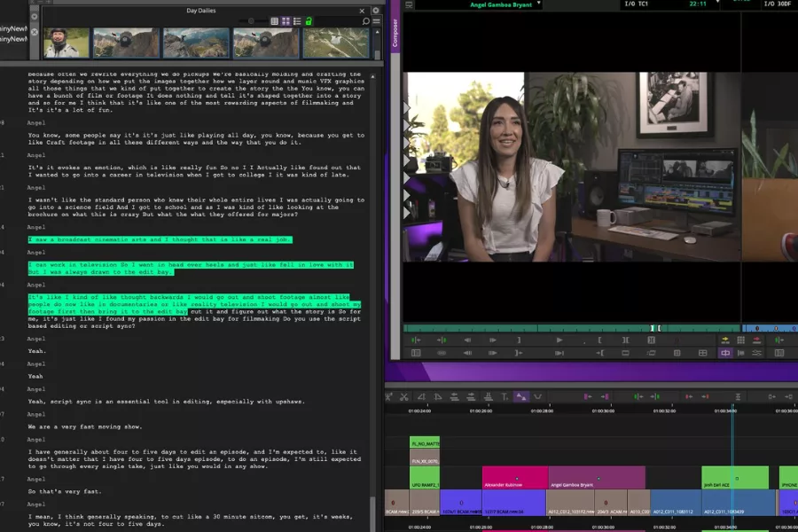Click the Play button in Composer
Image resolution: width=798 pixels, height=532 pixels.
tap(559, 340)
